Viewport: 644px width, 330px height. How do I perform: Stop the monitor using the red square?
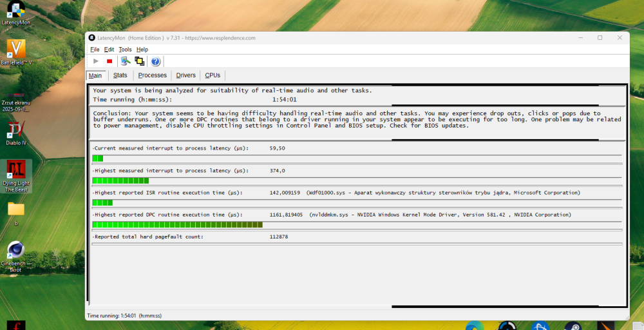pos(109,61)
